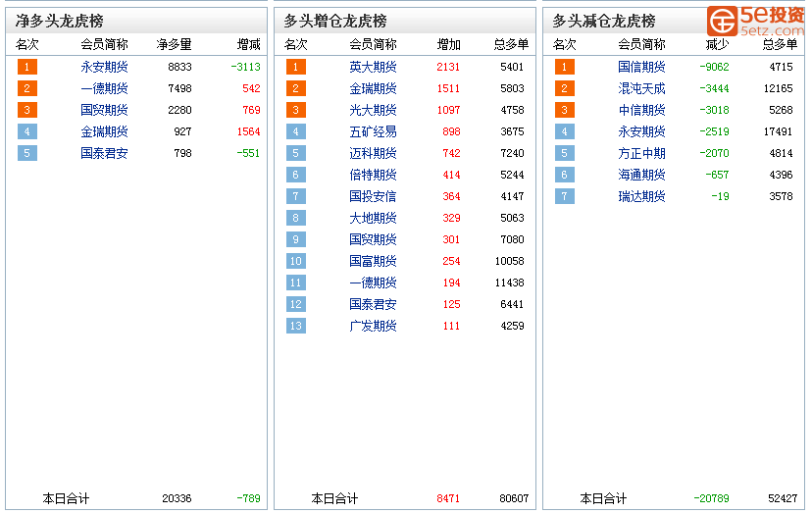Click 英大期货 in the 多头增仓龙虎榜

[x=373, y=67]
